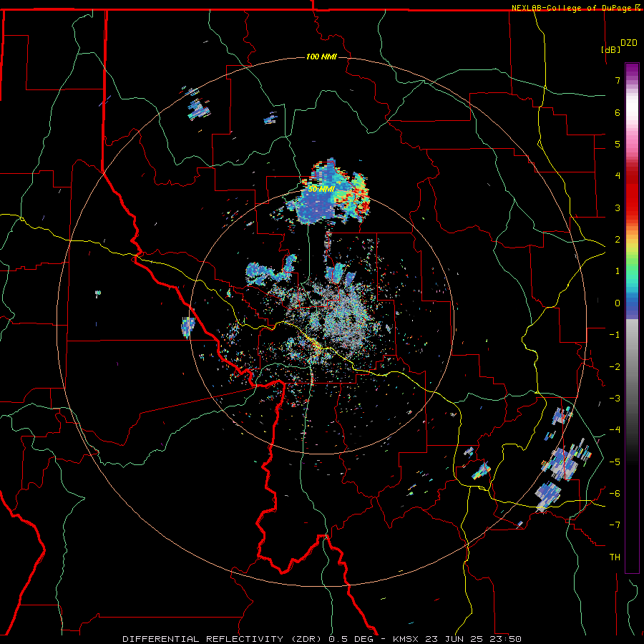Viewport: 644px width, 644px height.
Task: Click the 100 NMI range ring label
Action: [x=321, y=57]
